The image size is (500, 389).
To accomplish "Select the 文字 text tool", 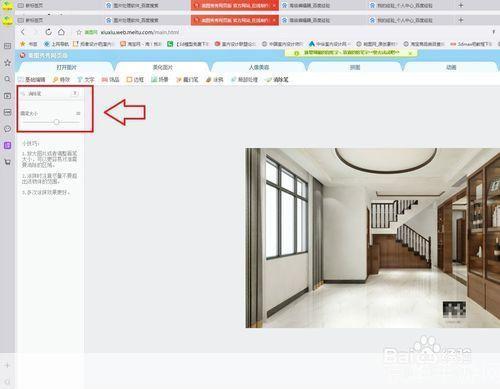I will (x=86, y=80).
